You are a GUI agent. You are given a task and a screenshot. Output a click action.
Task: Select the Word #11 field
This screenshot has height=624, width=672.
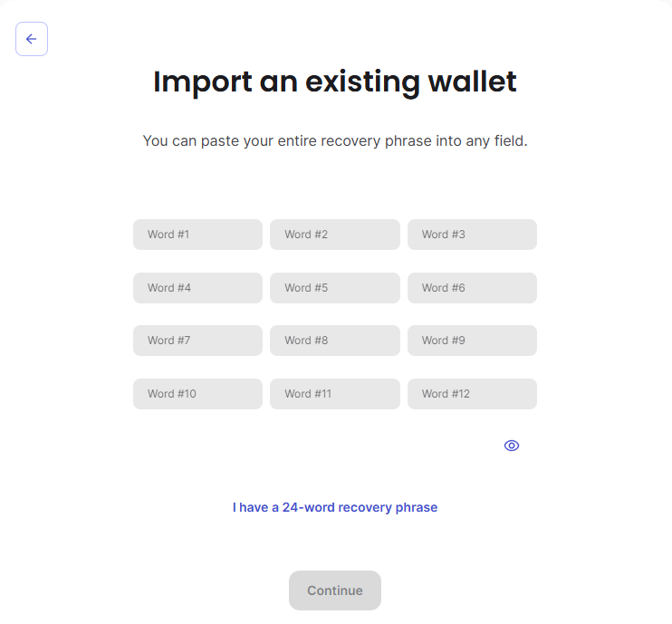(334, 394)
